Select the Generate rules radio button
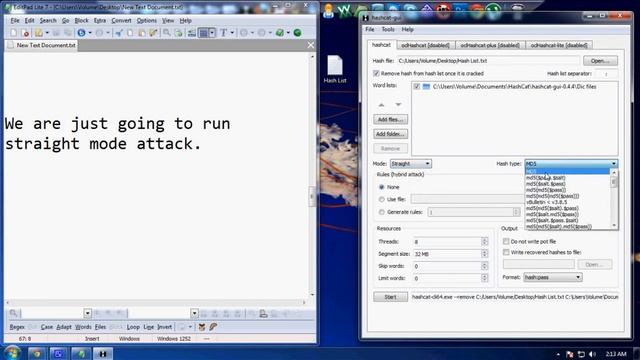The image size is (640, 360). pos(382,212)
